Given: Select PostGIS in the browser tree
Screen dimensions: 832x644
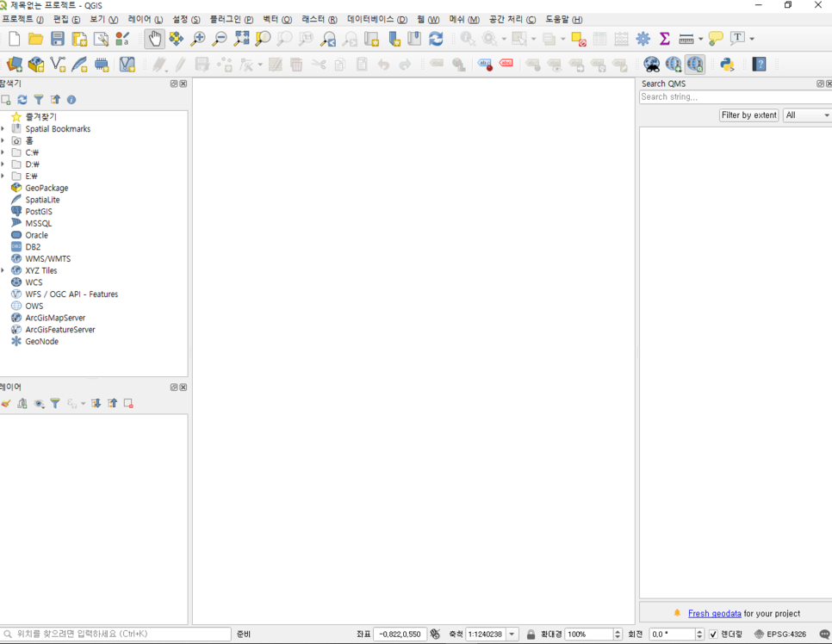Looking at the screenshot, I should 39,212.
